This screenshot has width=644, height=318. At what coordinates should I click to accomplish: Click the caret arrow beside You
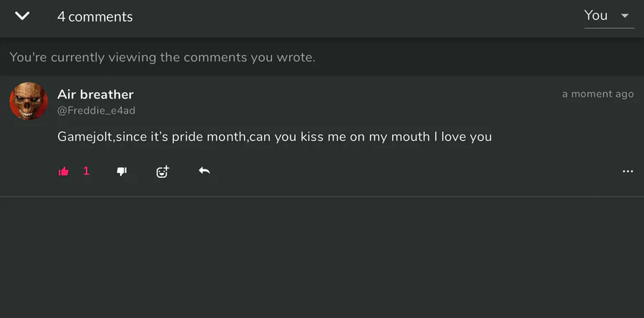click(625, 16)
